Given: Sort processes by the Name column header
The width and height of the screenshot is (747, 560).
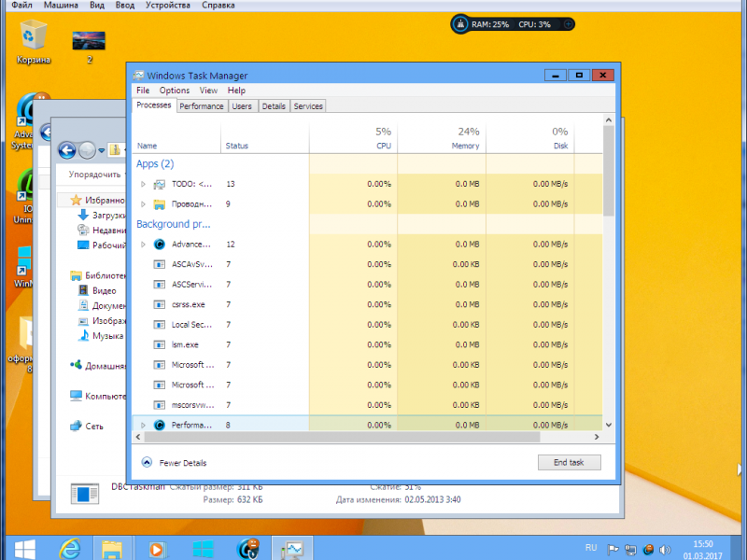Looking at the screenshot, I should pyautogui.click(x=176, y=138).
